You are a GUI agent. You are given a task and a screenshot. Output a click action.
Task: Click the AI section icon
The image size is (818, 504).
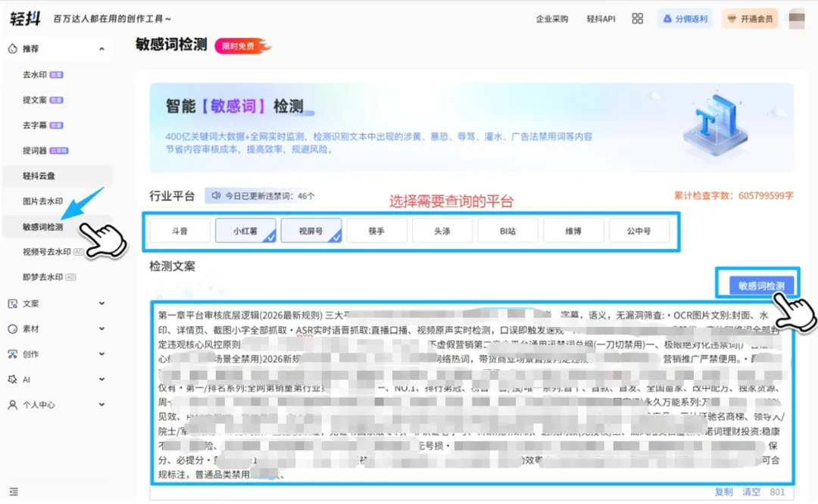13,379
